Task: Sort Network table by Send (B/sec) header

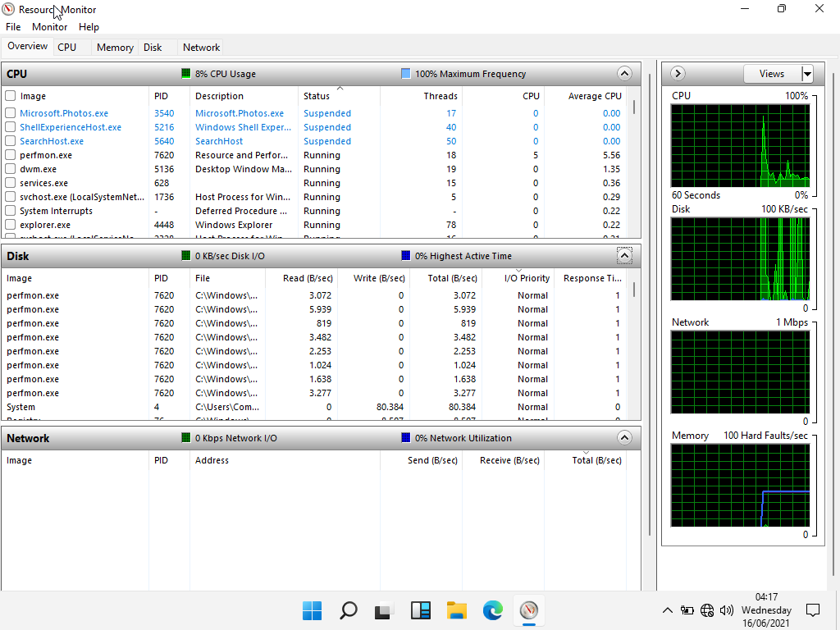Action: point(421,460)
